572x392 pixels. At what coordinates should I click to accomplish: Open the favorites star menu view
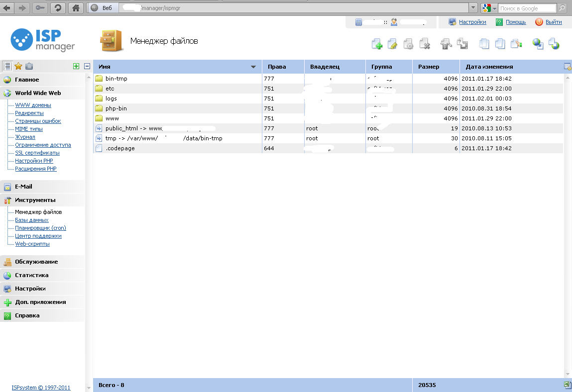(x=18, y=66)
